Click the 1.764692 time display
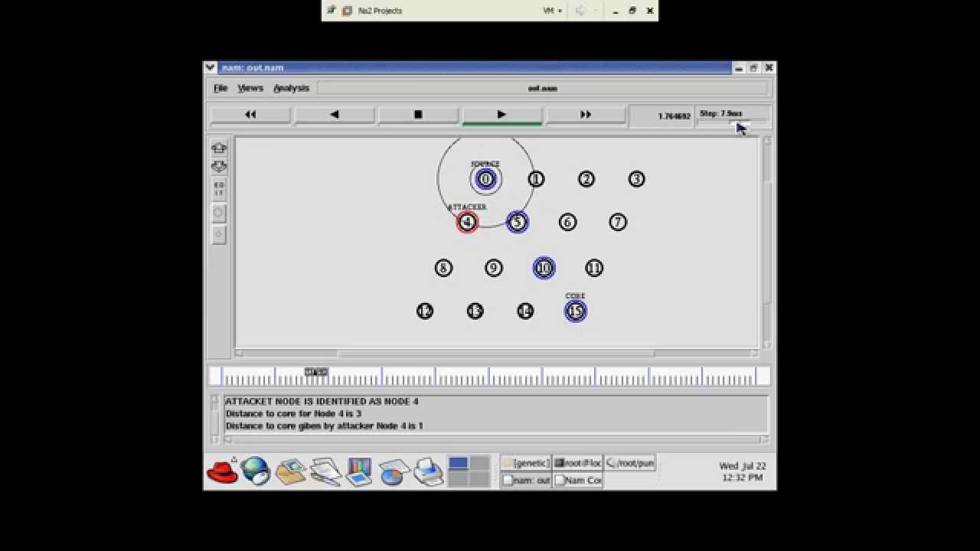This screenshot has width=980, height=551. click(x=674, y=116)
